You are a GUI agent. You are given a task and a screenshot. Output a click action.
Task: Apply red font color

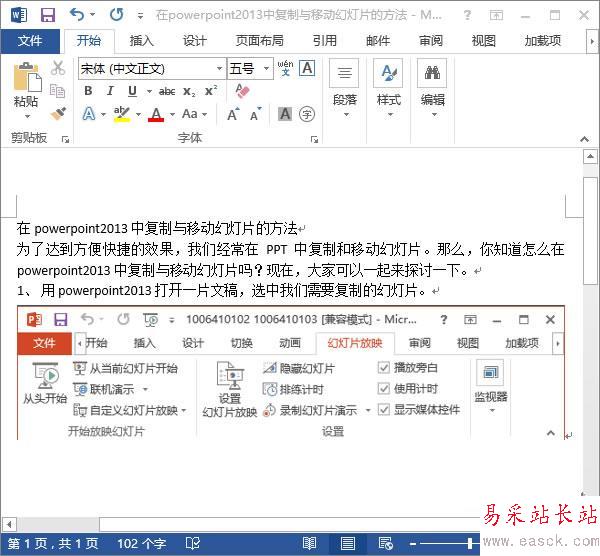point(156,114)
